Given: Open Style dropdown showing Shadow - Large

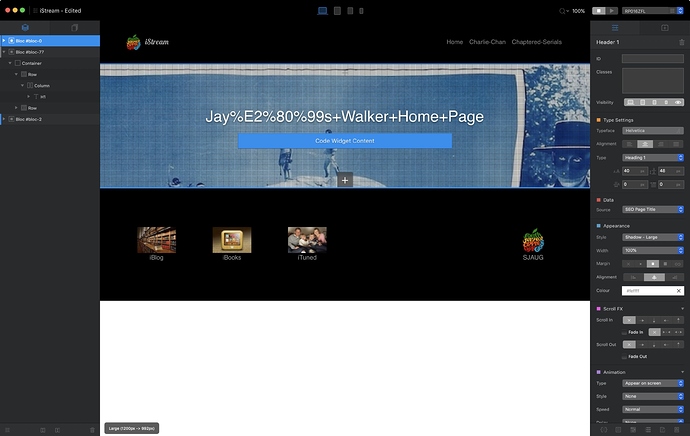Looking at the screenshot, I should pos(653,238).
